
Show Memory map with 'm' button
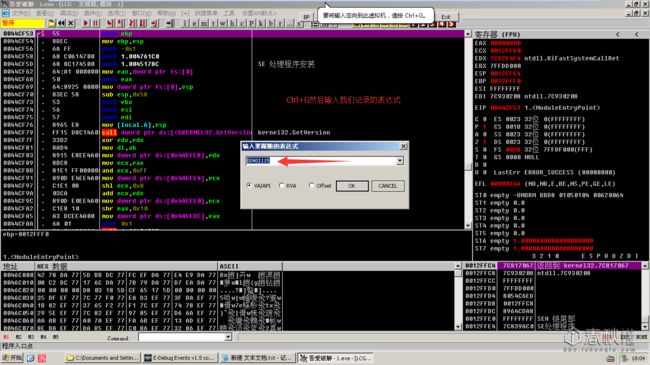(x=204, y=23)
